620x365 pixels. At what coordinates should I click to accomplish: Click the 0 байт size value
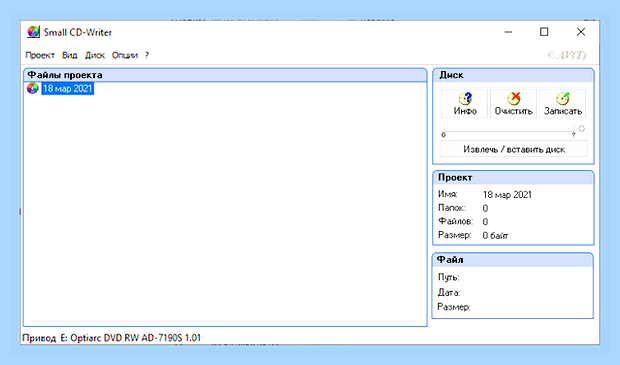pos(495,236)
